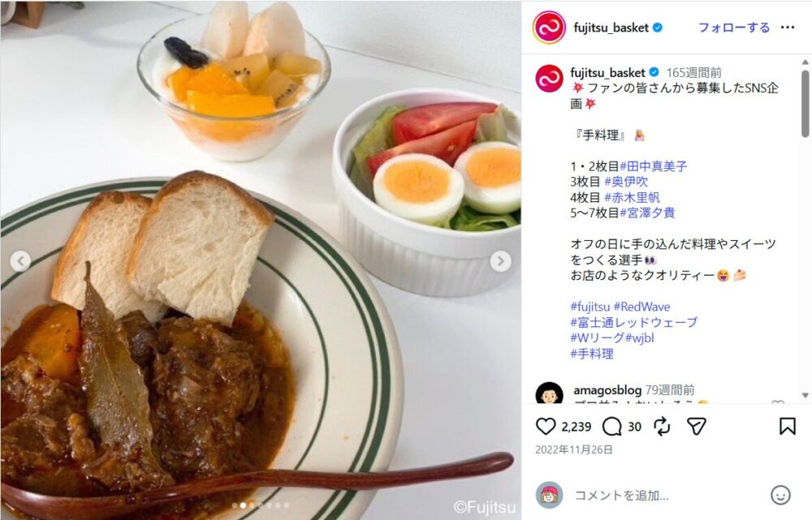Go to previous photo in carousel

pyautogui.click(x=20, y=261)
